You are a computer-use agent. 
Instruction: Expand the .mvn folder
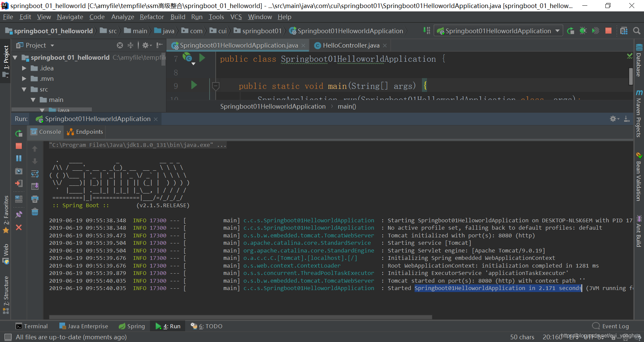tap(24, 79)
